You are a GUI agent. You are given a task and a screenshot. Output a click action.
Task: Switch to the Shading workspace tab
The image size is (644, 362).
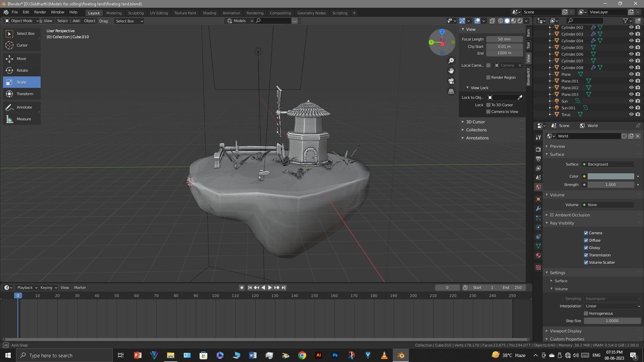pos(209,13)
